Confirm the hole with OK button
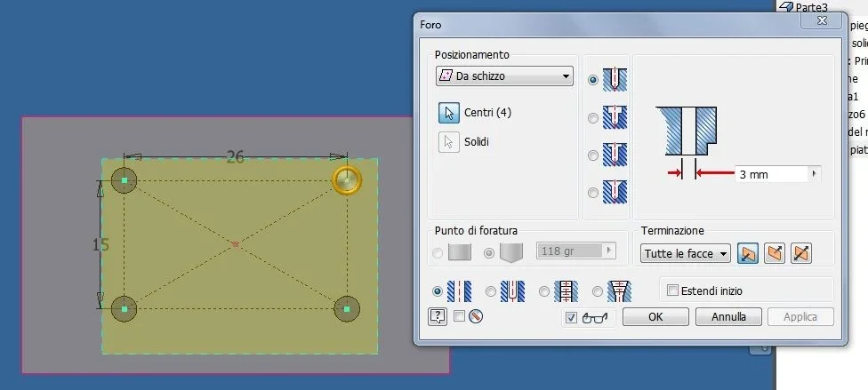Screen dimensions: 868x390 (x=655, y=317)
